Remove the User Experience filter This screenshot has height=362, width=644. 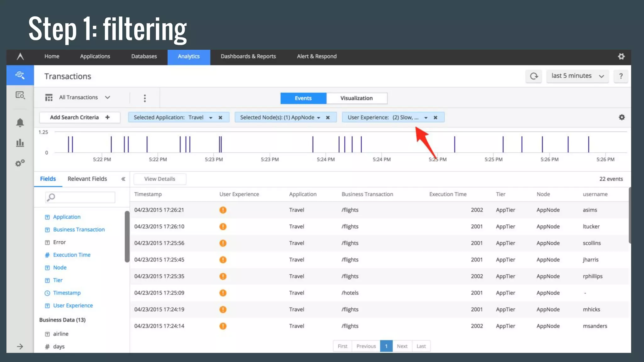tap(436, 118)
